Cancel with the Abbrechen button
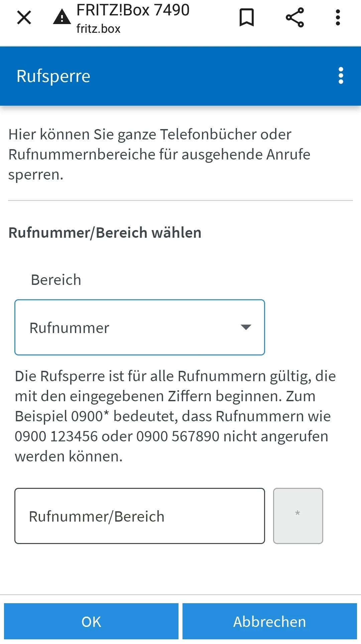Image resolution: width=361 pixels, height=644 pixels. tap(270, 622)
